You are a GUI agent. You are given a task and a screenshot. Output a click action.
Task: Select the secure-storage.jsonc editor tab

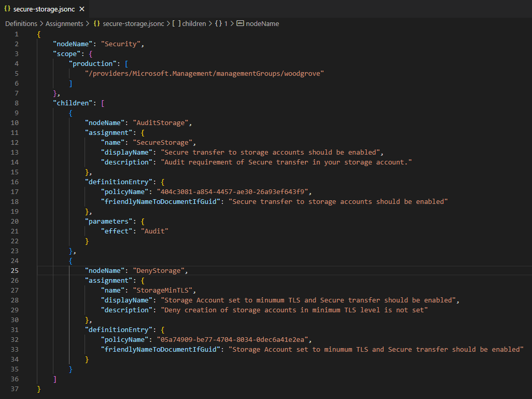44,9
